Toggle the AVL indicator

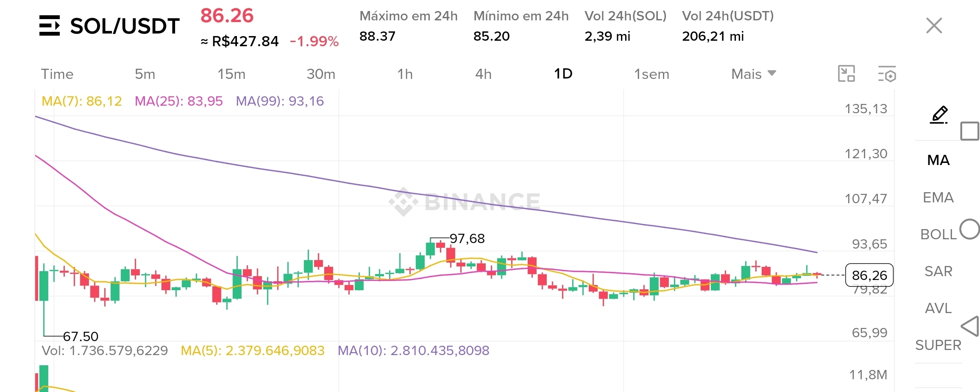pos(938,308)
